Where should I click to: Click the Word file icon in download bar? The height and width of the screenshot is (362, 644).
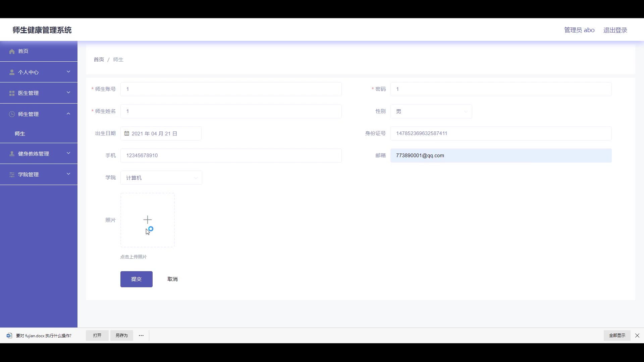9,336
